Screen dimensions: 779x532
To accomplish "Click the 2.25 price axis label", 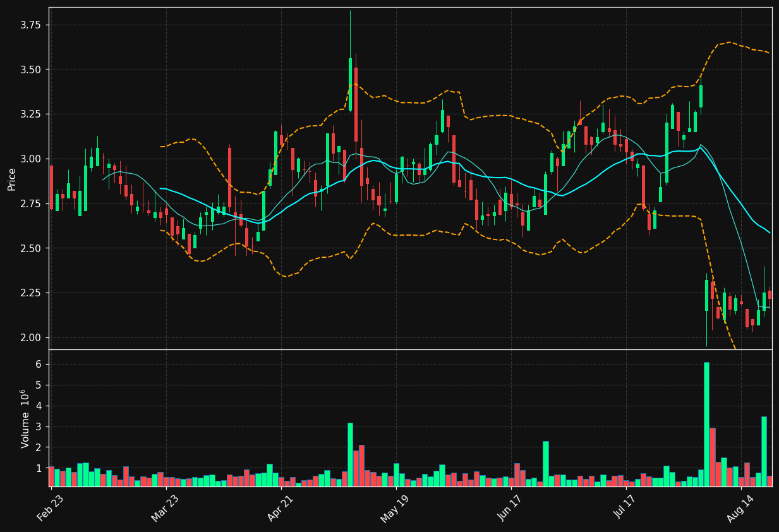I will tap(30, 293).
